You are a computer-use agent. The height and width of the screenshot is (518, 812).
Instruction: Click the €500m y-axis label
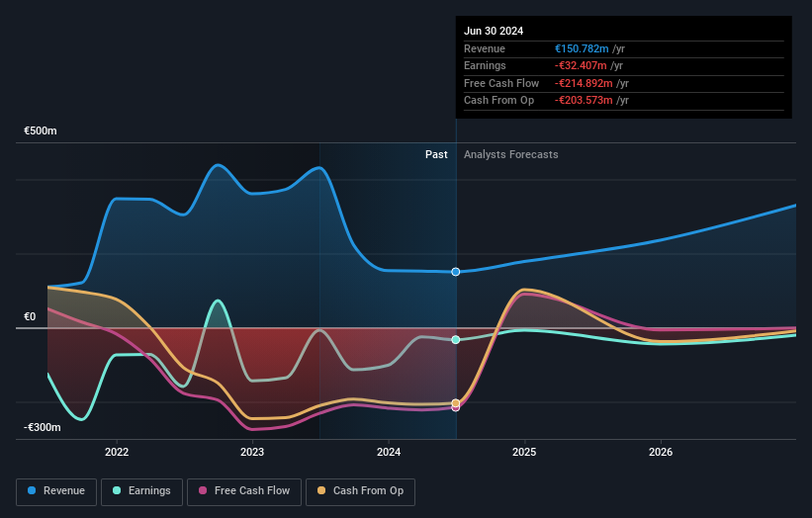click(41, 130)
